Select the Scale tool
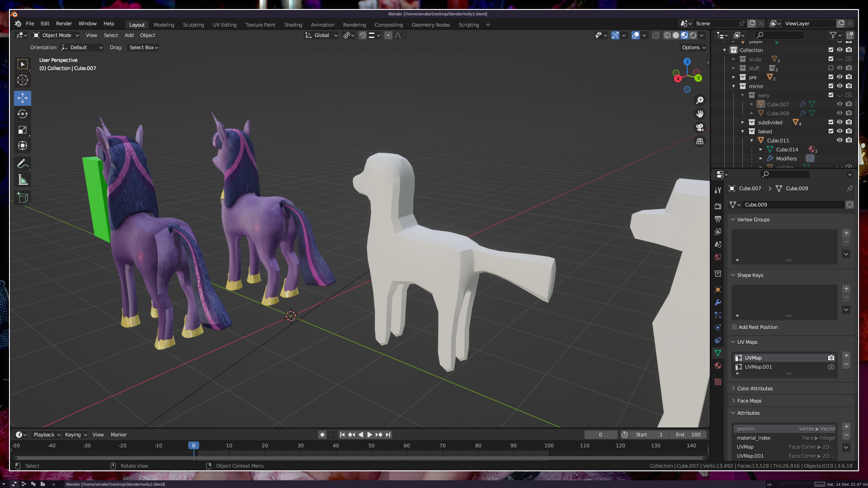The height and width of the screenshot is (488, 868). (23, 130)
